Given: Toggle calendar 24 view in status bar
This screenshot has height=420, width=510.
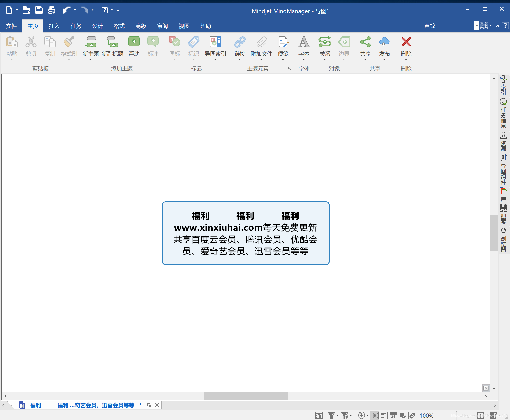Looking at the screenshot, I should pyautogui.click(x=393, y=415).
